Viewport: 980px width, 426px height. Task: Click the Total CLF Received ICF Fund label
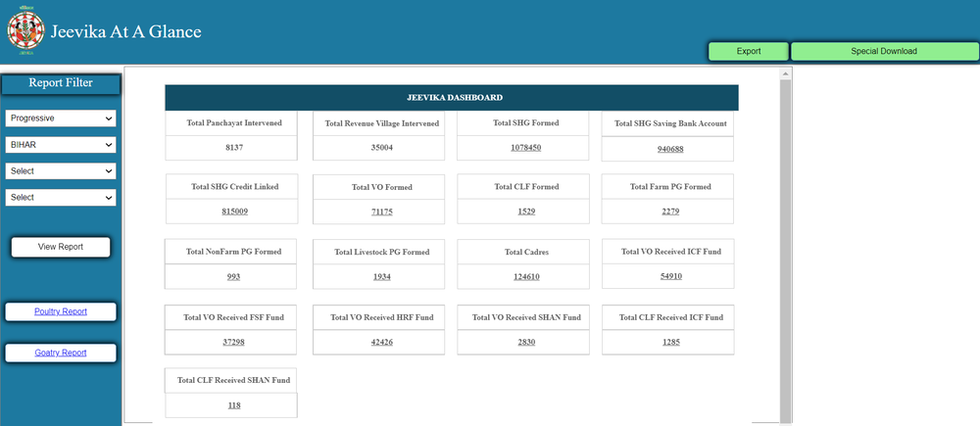(x=670, y=317)
